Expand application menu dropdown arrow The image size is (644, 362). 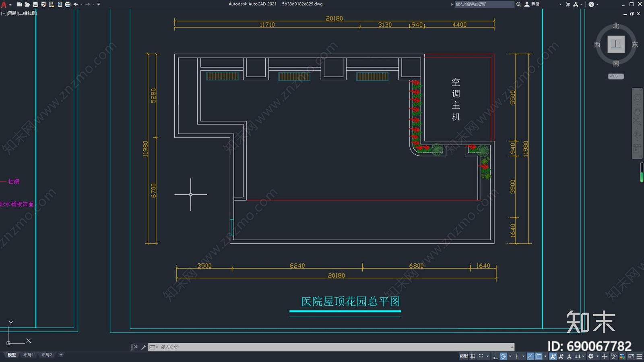[10, 4]
